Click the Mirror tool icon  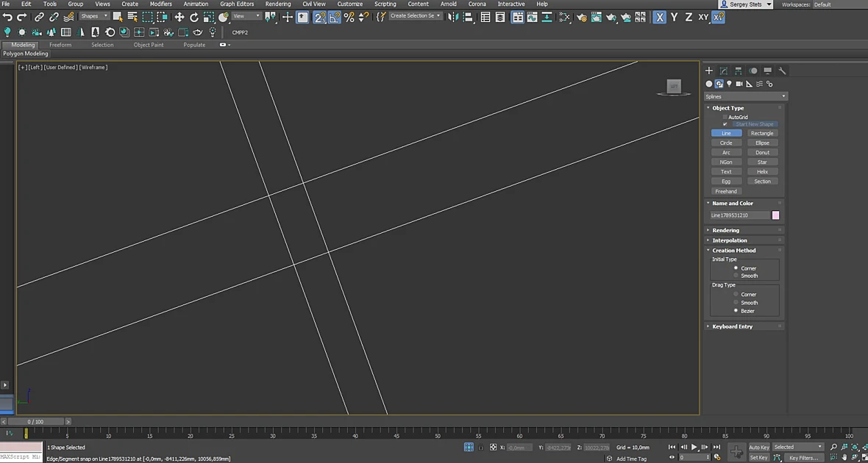point(453,17)
